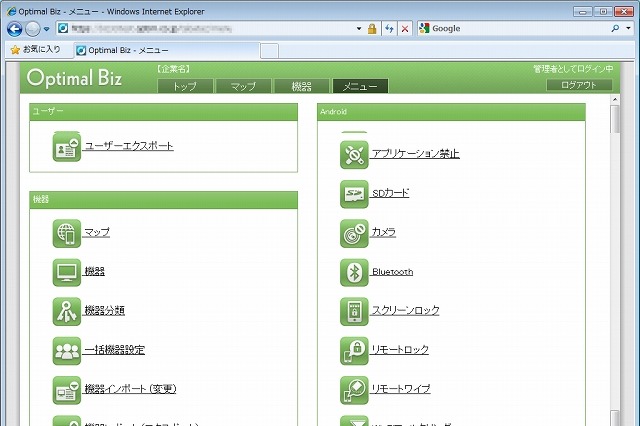Open the リモートロック link
Viewport: 640px width, 426px height.
pos(400,349)
